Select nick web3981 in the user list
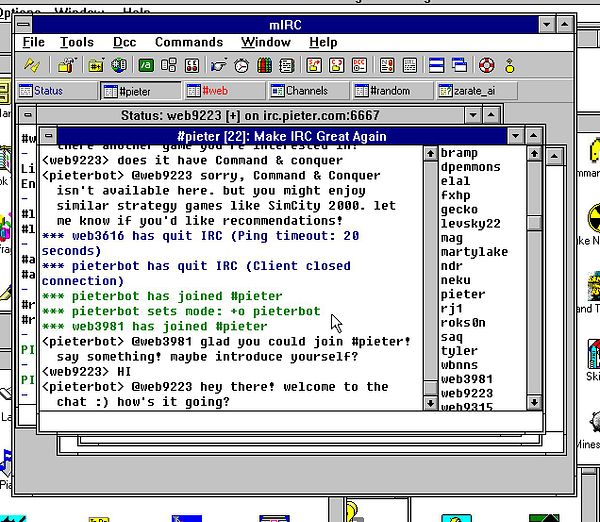This screenshot has width=600, height=522. pyautogui.click(x=466, y=380)
